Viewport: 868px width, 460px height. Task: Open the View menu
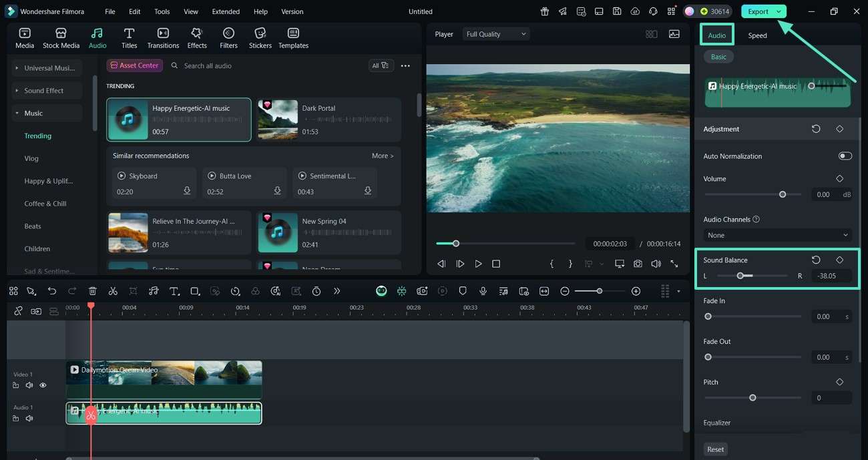click(x=191, y=11)
